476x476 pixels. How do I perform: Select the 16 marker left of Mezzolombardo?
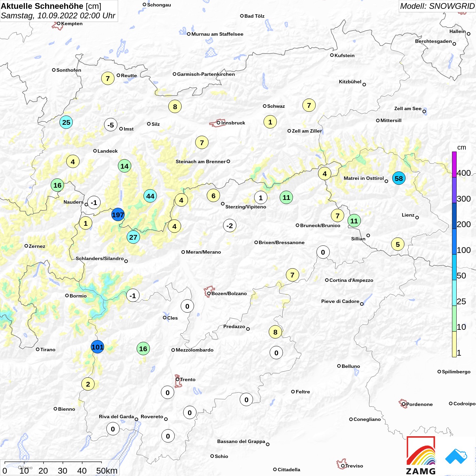pos(143,349)
